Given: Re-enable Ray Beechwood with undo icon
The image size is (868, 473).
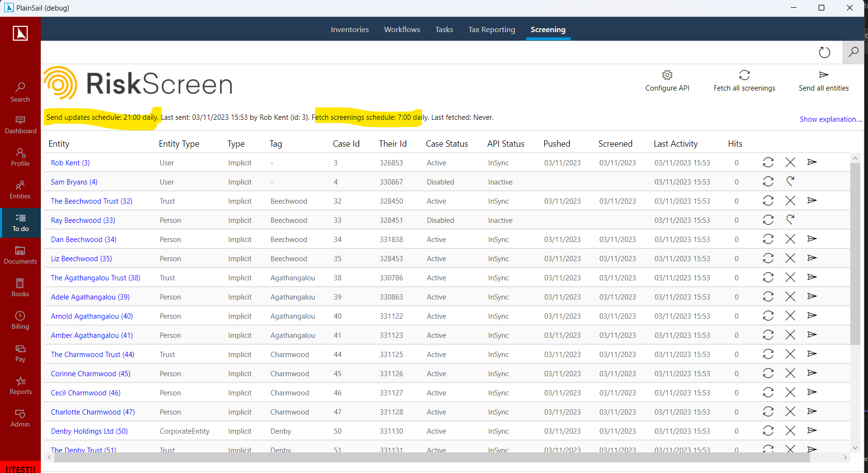Looking at the screenshot, I should tap(790, 219).
